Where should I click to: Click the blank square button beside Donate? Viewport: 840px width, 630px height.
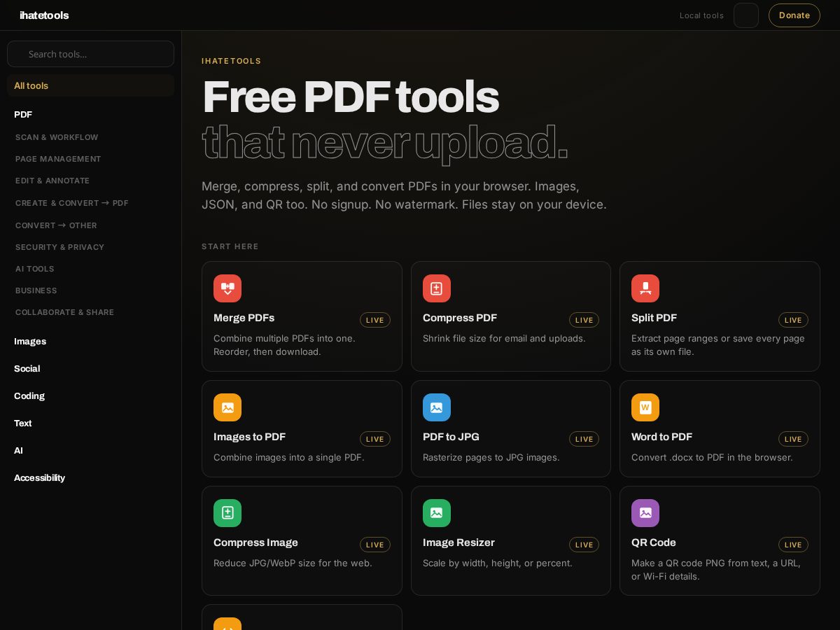pyautogui.click(x=746, y=15)
